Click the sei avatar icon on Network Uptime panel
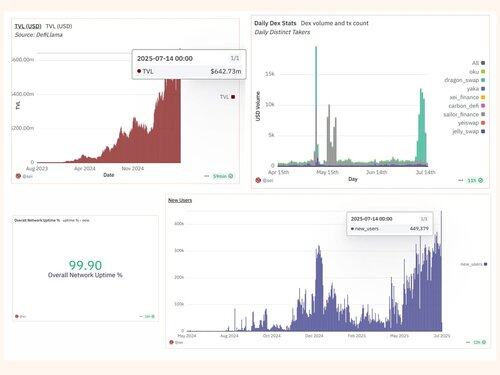The height and width of the screenshot is (375, 500). (17, 316)
